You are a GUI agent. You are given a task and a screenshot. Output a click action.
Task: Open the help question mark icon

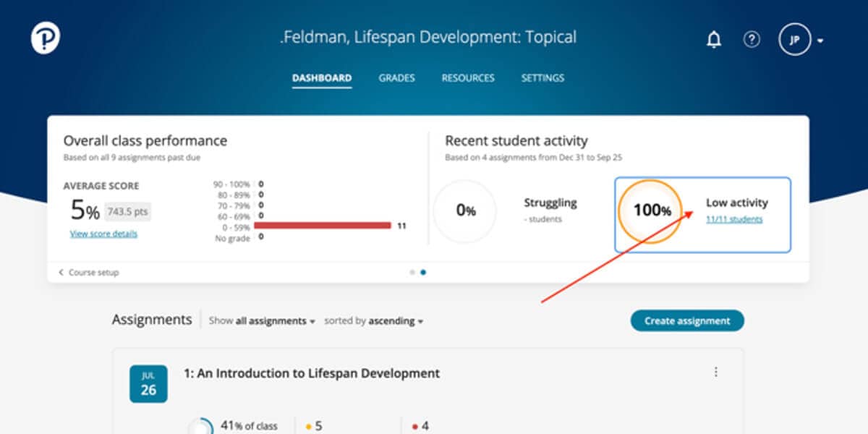point(752,40)
